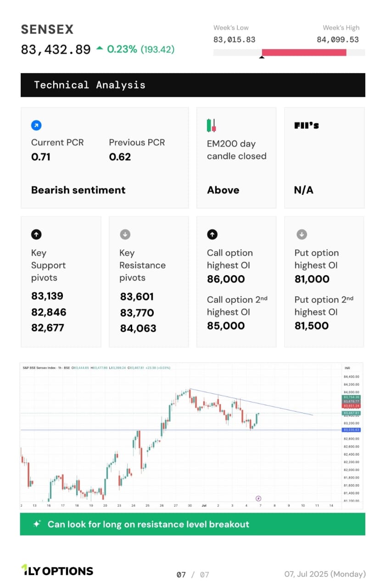Click the candlestick icon above EM200 day
Image resolution: width=386 pixels, height=588 pixels.
[211, 125]
